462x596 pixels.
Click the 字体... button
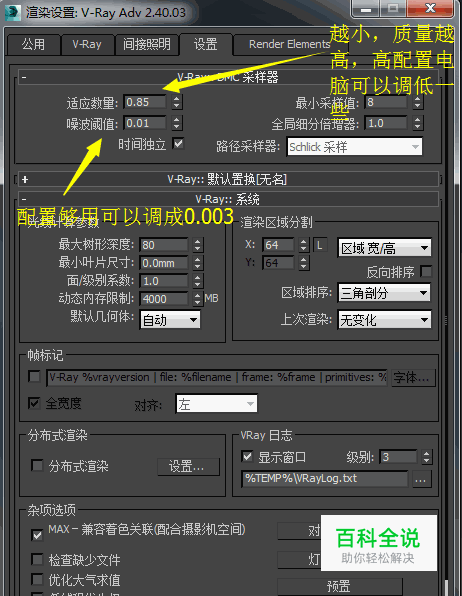click(413, 377)
